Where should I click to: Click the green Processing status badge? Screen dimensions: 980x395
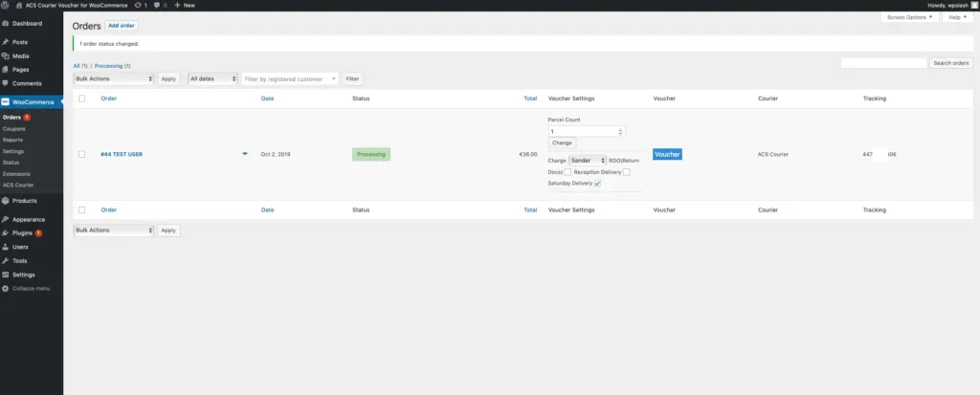coord(371,154)
